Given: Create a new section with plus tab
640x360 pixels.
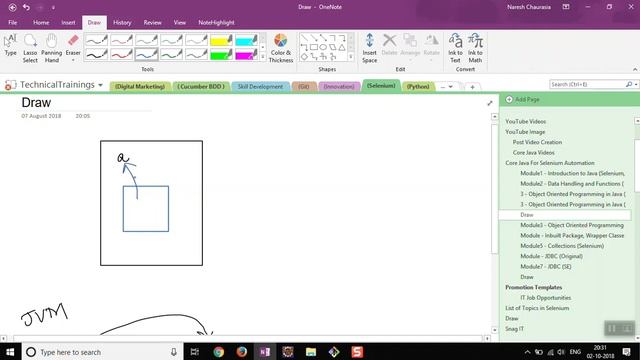Looking at the screenshot, I should click(472, 87).
